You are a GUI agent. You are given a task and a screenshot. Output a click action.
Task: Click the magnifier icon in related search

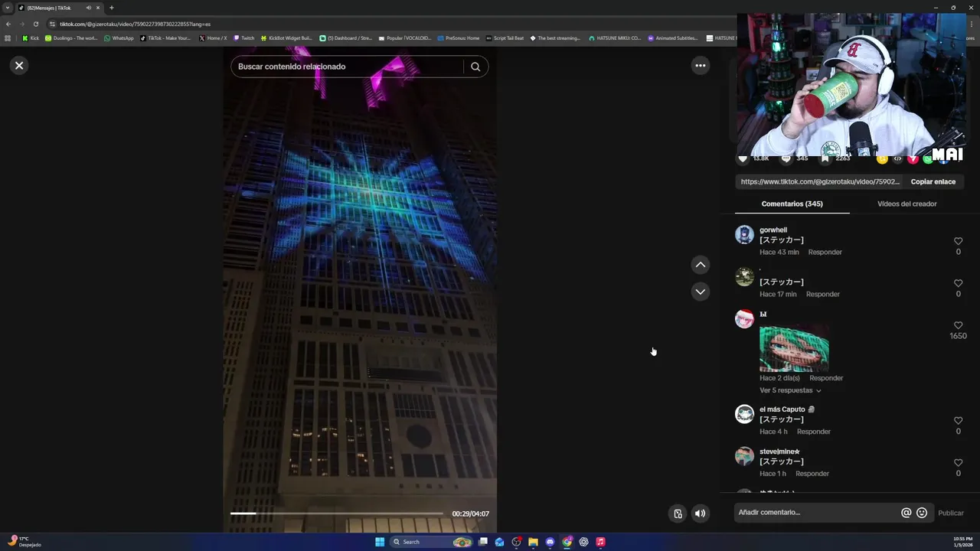(475, 67)
